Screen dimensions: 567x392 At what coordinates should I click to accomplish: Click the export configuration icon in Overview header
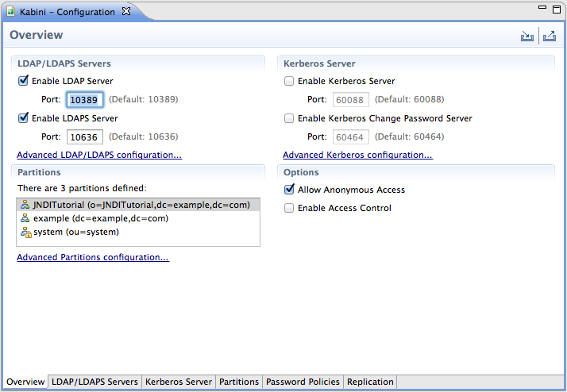coord(549,36)
